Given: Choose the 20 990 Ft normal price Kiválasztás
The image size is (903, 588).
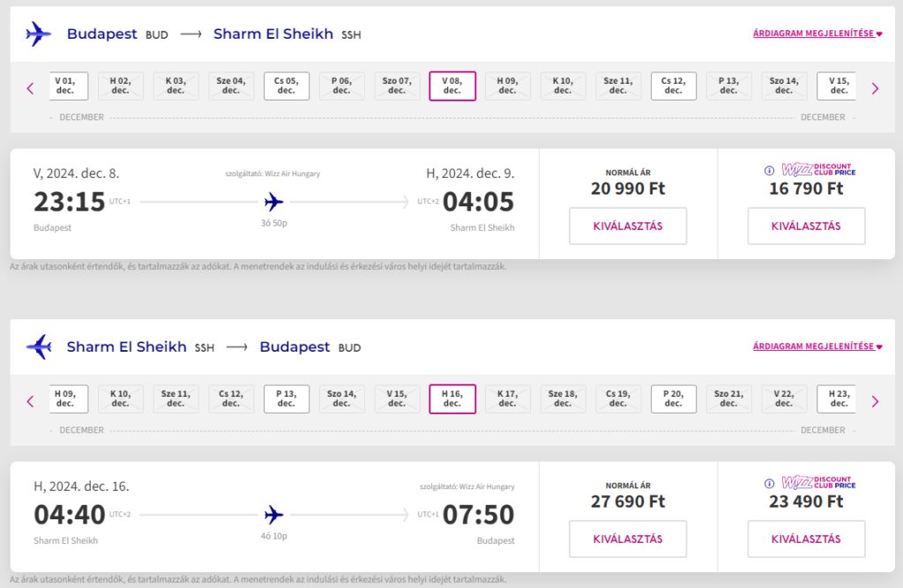Looking at the screenshot, I should pos(628,227).
